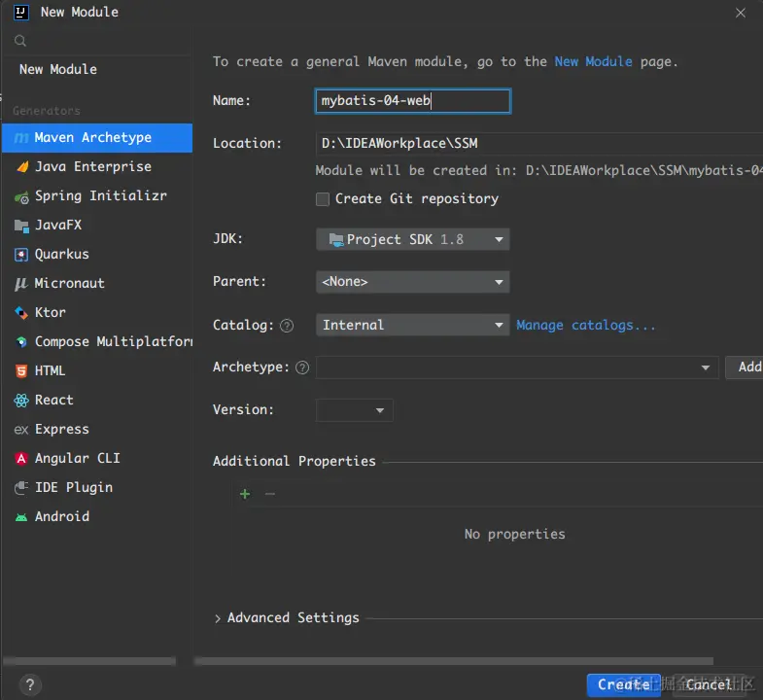Image resolution: width=763 pixels, height=700 pixels.
Task: Select the IDE Plugin list item
Action: pyautogui.click(x=97, y=487)
